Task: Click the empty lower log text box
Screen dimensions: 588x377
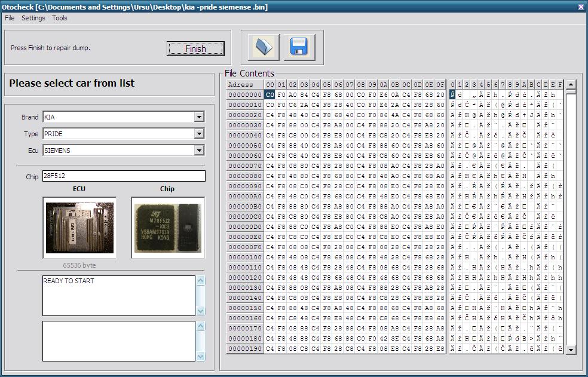Action: click(x=118, y=341)
